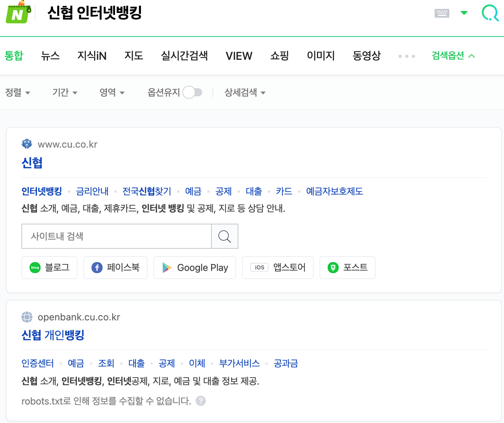Click the search box text 신협 인터넷뱅킹
The height and width of the screenshot is (423, 504).
coord(95,13)
